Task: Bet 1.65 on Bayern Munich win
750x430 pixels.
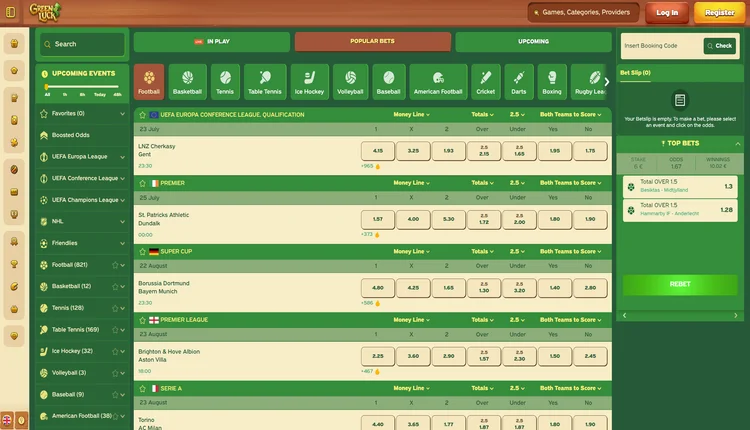Action: coord(448,287)
